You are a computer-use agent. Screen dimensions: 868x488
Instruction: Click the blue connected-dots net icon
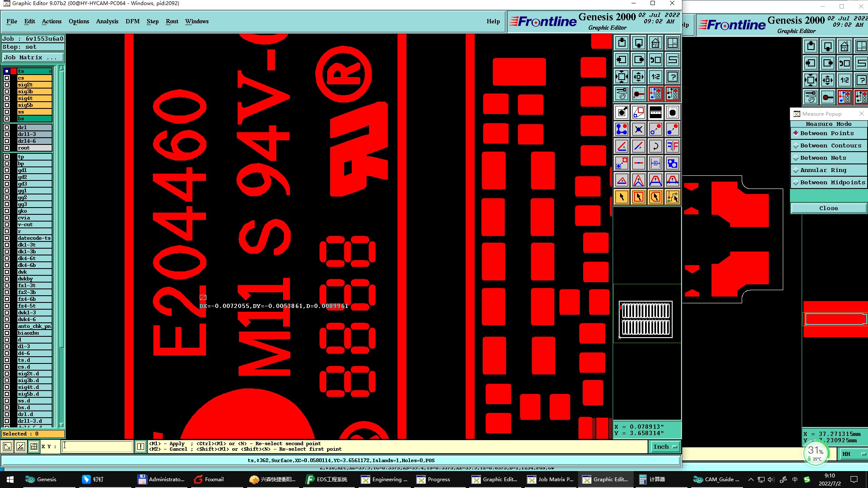(x=622, y=129)
